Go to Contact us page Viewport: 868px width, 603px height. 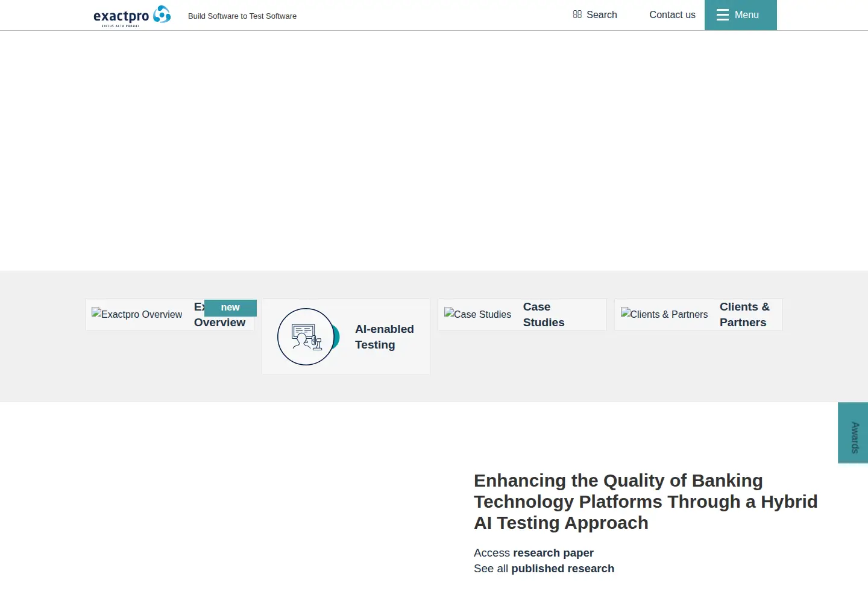point(672,14)
